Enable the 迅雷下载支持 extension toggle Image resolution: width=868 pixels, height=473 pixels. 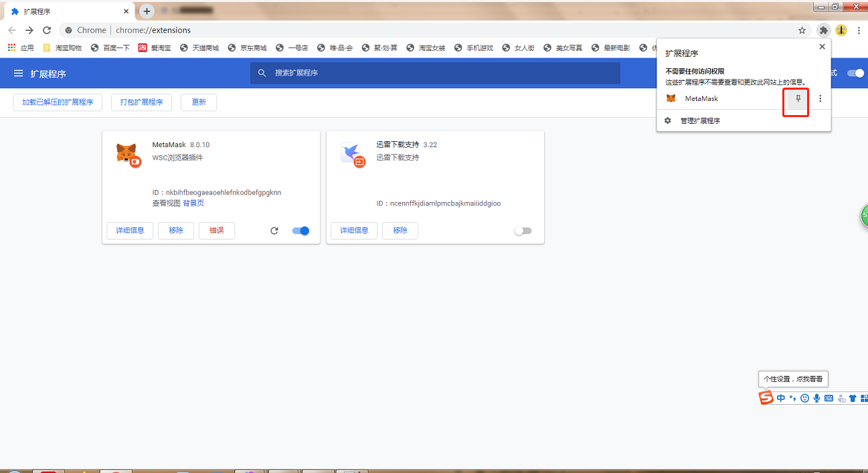[x=523, y=231]
